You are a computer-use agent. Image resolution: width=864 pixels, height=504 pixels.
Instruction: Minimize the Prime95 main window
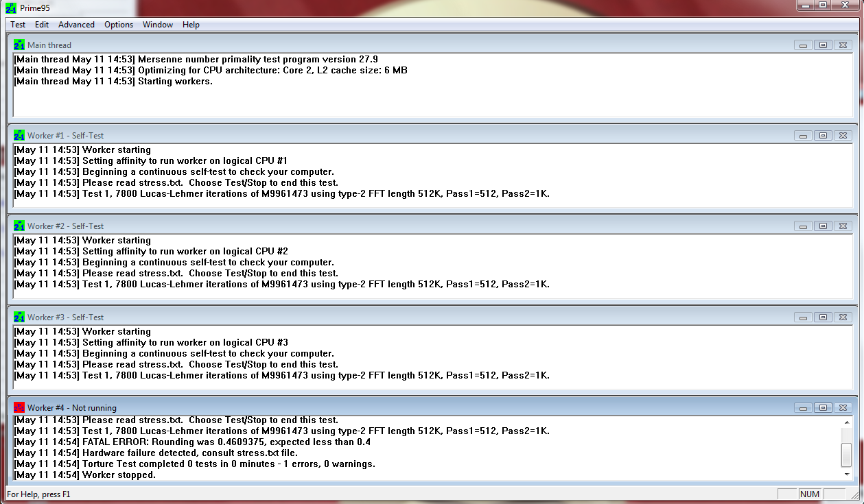coord(806,5)
